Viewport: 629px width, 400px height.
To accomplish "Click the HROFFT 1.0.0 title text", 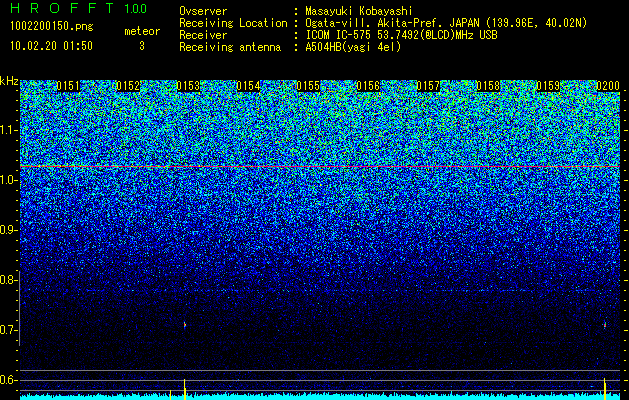I will click(78, 8).
